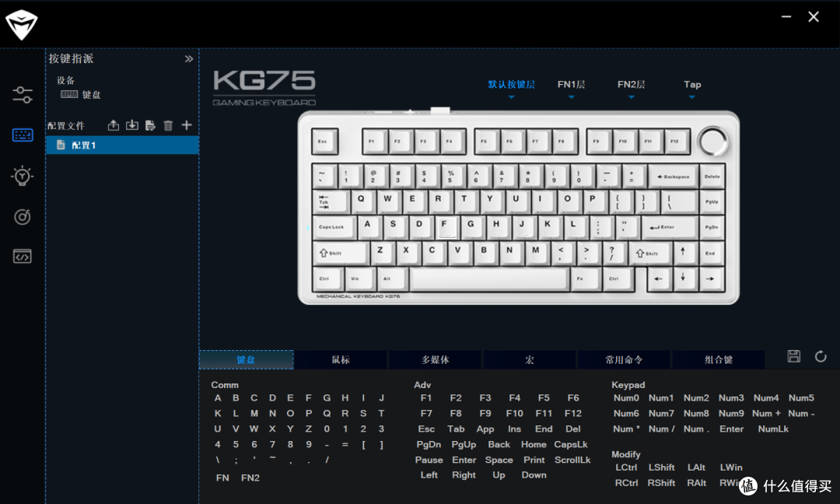Image resolution: width=840 pixels, height=504 pixels.
Task: Select the rotary knob on keyboard image
Action: click(x=712, y=142)
